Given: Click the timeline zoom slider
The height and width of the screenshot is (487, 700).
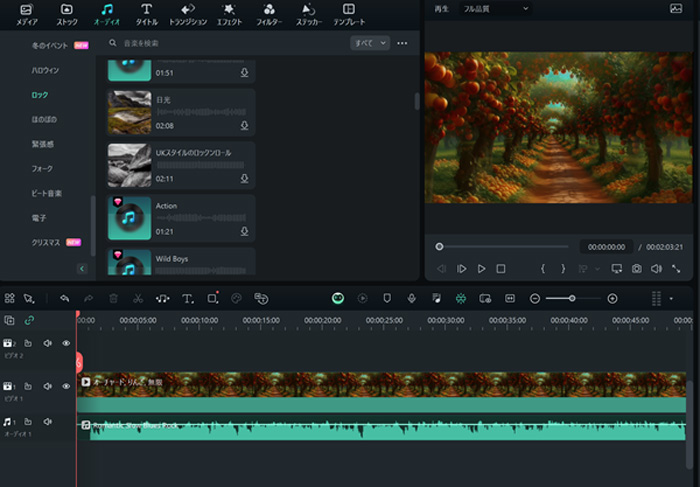Looking at the screenshot, I should (x=573, y=298).
